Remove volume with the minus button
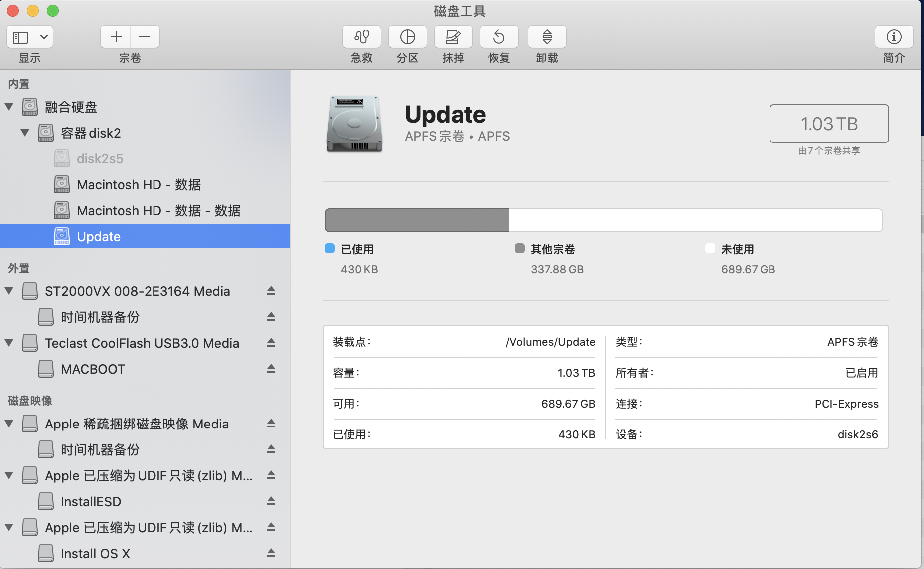Screen dimensions: 924x569 [x=145, y=37]
